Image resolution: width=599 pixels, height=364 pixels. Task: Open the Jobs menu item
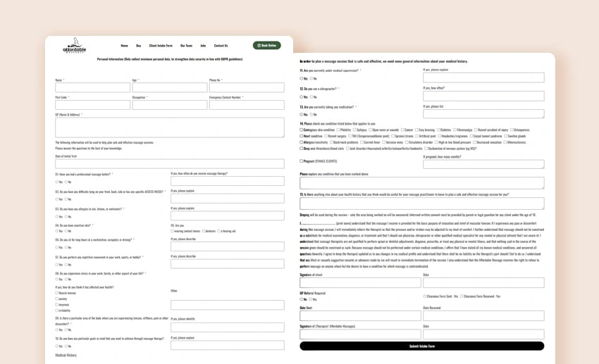203,45
